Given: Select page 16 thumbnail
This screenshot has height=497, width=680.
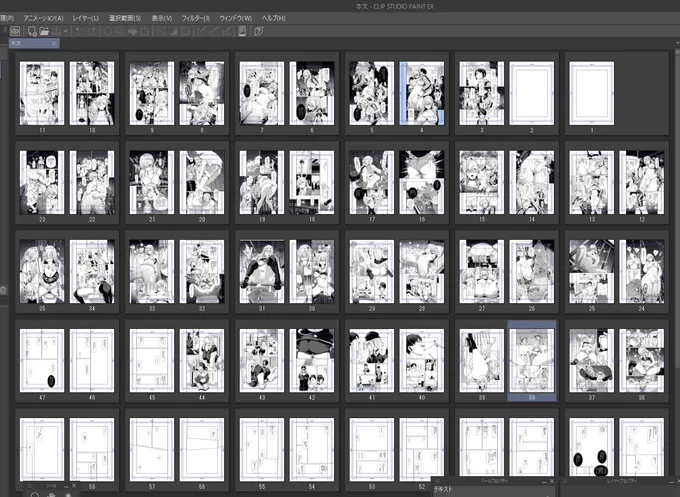Looking at the screenshot, I should click(x=422, y=182).
